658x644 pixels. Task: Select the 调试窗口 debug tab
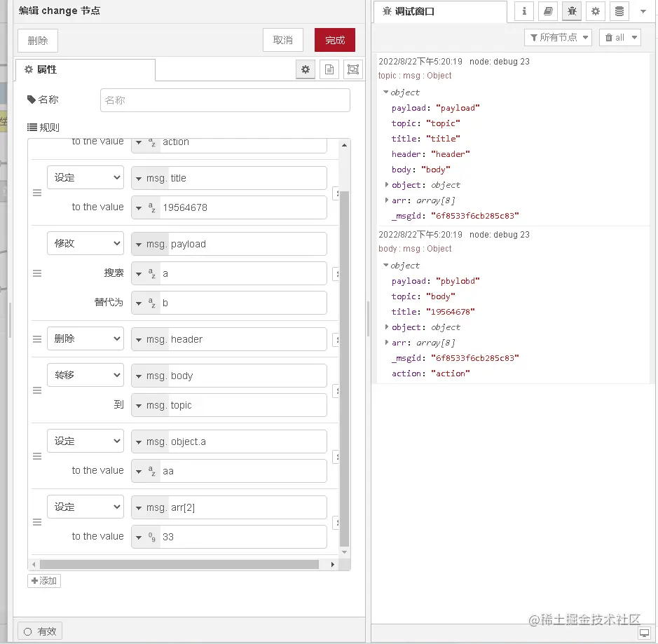[x=440, y=11]
